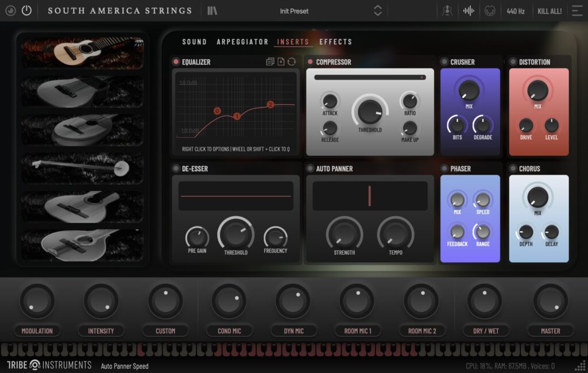Switch to the Sound tab
Image resolution: width=588 pixels, height=373 pixels.
194,41
